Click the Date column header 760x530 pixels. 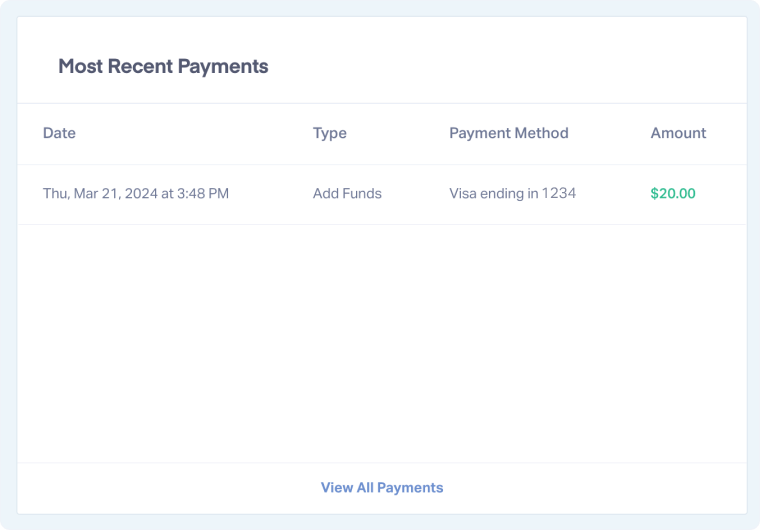(59, 133)
